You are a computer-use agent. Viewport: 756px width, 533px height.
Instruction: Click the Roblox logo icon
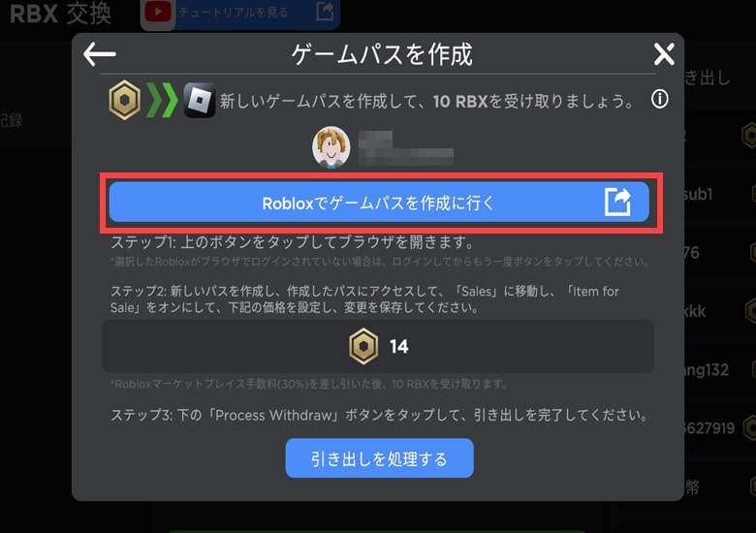pos(199,100)
